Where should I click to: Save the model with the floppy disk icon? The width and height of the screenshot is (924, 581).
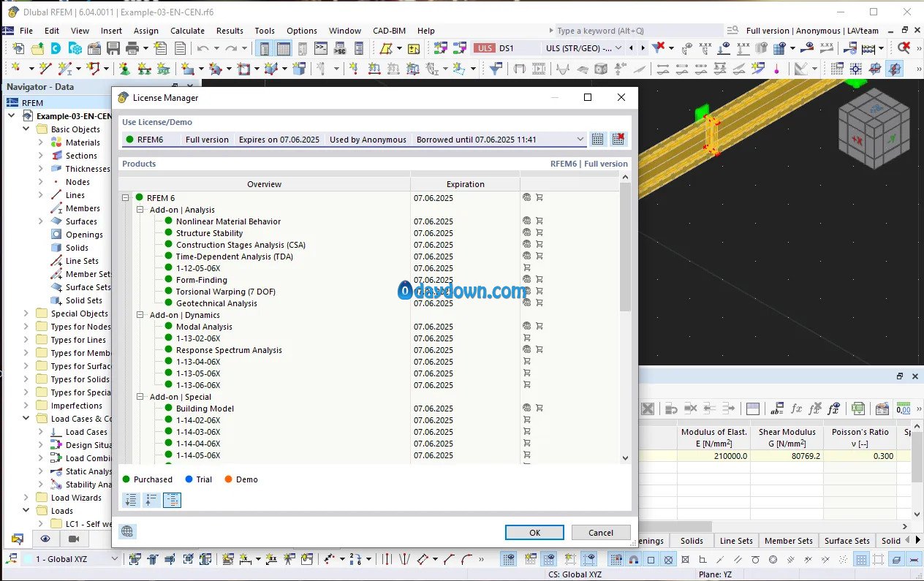113,48
